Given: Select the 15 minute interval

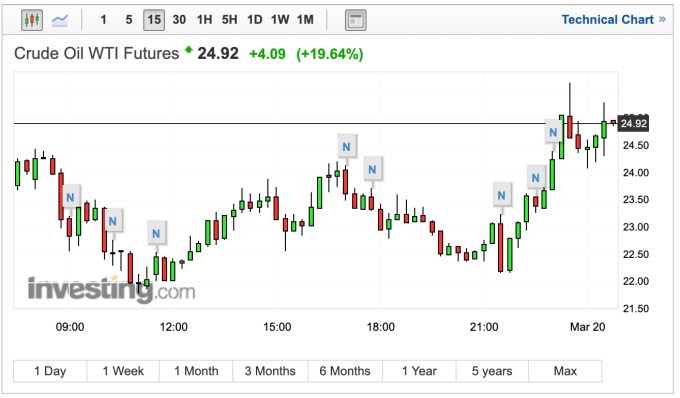Looking at the screenshot, I should pyautogui.click(x=154, y=20).
